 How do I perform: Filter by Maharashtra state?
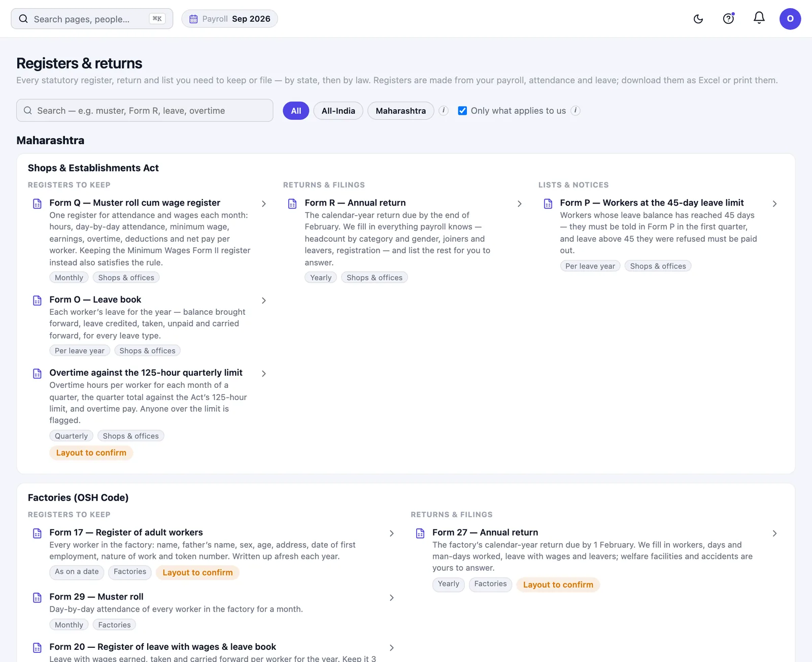pyautogui.click(x=401, y=111)
